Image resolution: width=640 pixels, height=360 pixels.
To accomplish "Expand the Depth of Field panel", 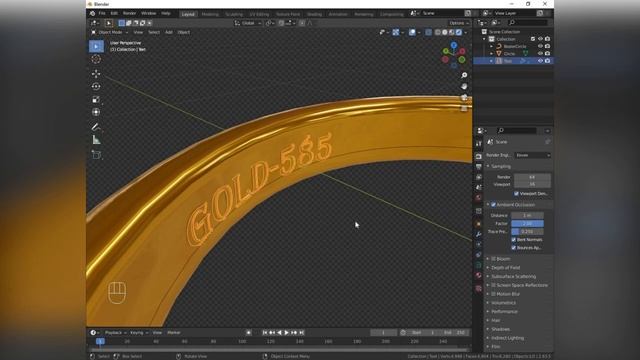I will click(x=505, y=268).
